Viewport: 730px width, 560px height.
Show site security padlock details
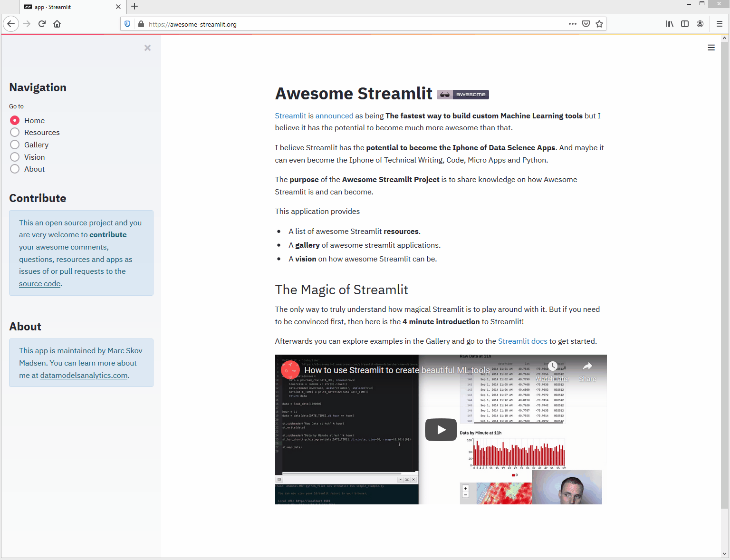[x=141, y=24]
